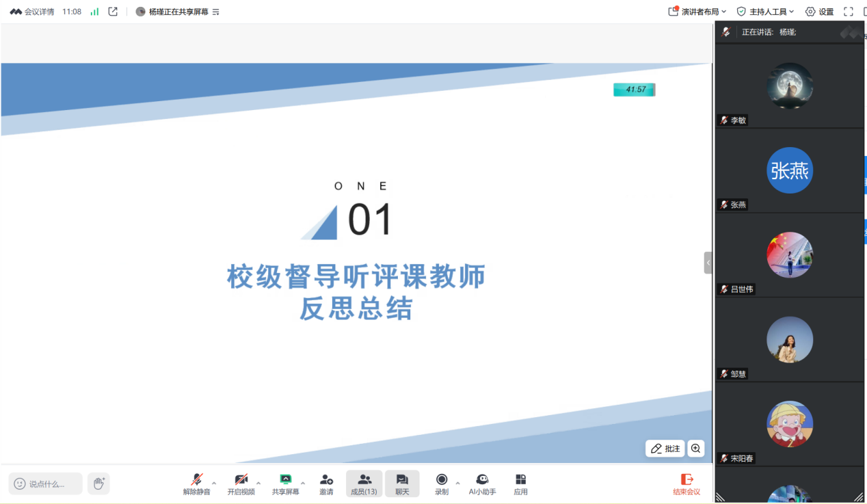
Task: Open the 演讲者布局 layout dropdown
Action: click(697, 12)
